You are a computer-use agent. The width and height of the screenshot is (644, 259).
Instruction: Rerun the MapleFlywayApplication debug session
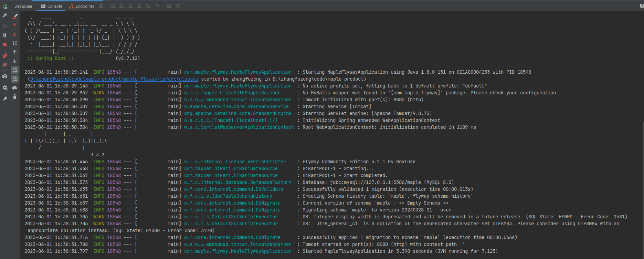tap(5, 6)
